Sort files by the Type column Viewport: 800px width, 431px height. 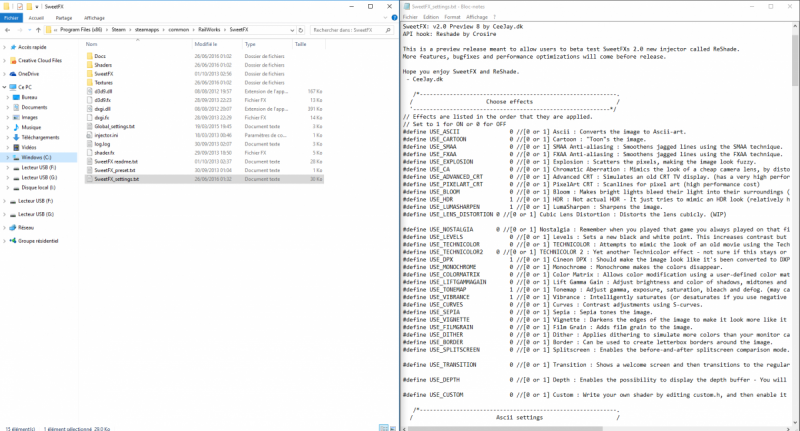[x=250, y=44]
